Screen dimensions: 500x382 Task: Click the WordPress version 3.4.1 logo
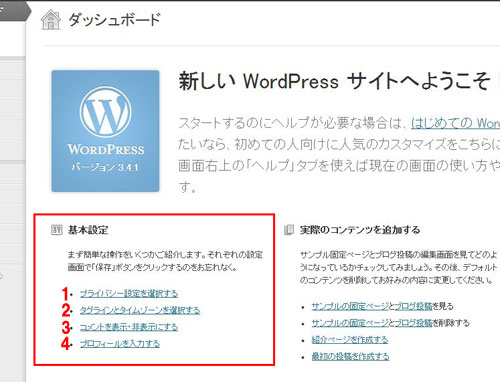(x=105, y=131)
